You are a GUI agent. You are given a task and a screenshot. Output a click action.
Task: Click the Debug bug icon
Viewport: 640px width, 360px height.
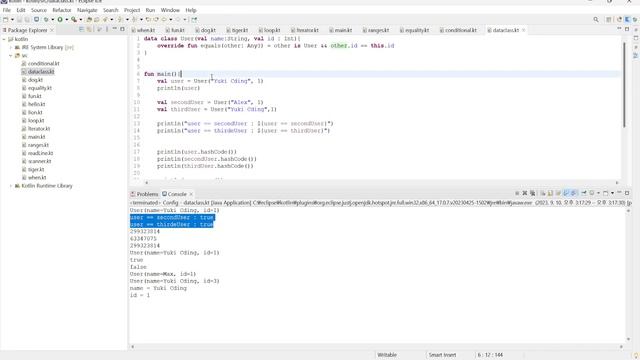click(46, 20)
